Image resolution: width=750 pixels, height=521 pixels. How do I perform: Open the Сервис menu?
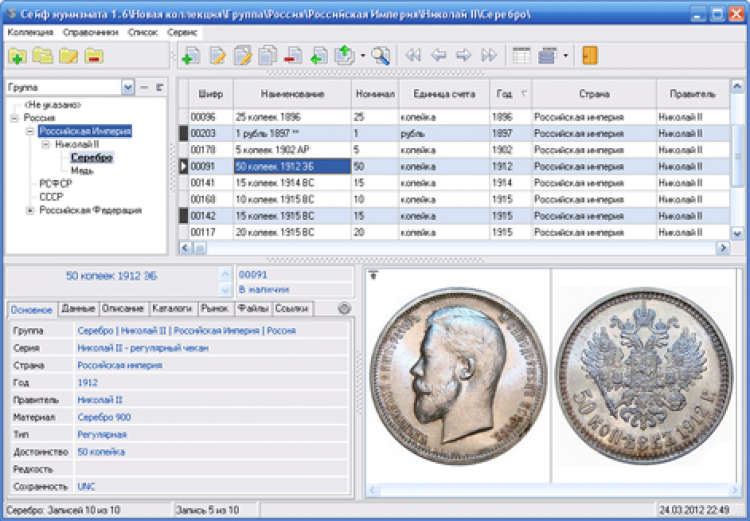[182, 33]
